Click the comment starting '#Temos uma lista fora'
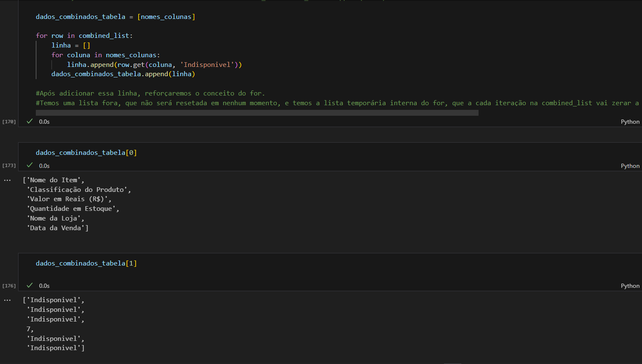642x364 pixels. (x=337, y=103)
